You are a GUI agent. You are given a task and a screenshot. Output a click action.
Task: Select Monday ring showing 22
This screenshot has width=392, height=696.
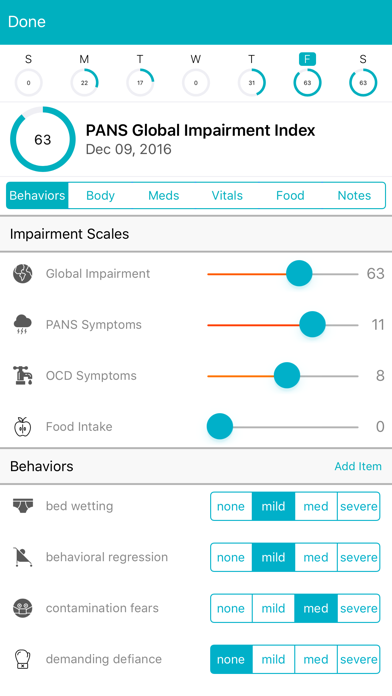84,83
